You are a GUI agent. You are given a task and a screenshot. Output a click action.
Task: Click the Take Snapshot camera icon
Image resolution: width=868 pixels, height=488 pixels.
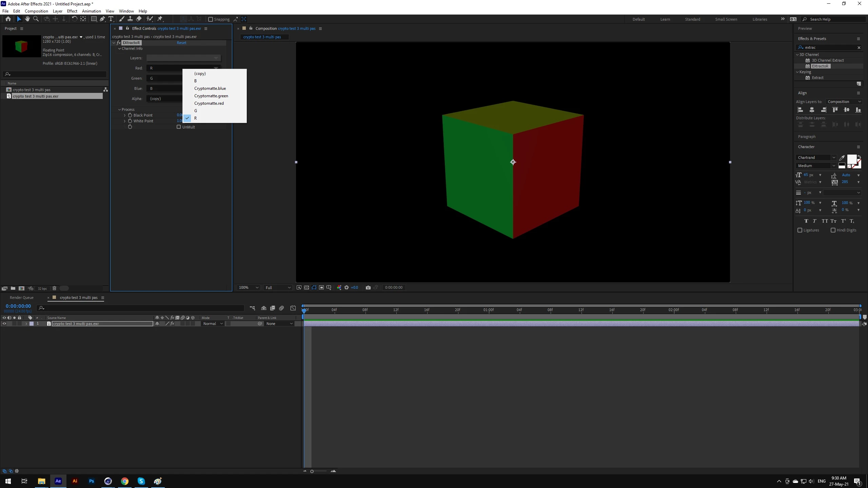tap(368, 287)
